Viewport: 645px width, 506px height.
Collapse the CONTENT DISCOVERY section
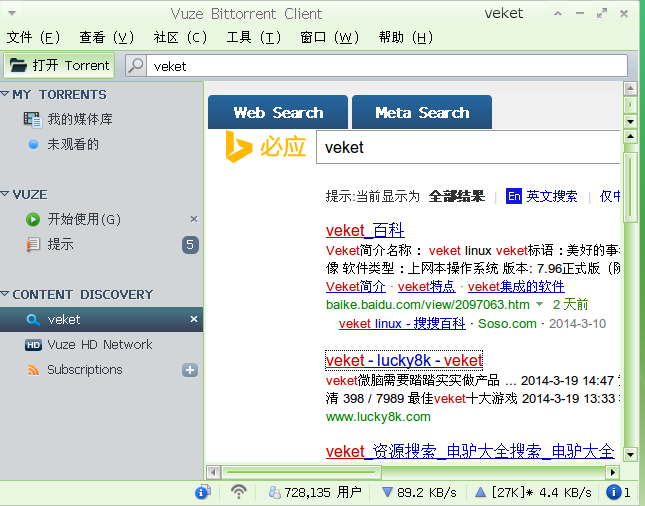point(5,294)
